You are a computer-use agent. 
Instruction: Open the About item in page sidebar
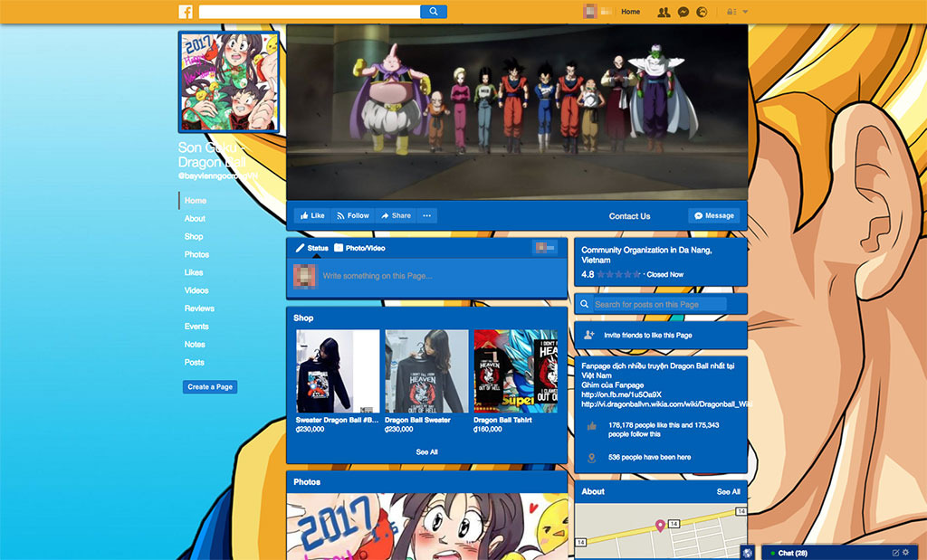pos(195,219)
